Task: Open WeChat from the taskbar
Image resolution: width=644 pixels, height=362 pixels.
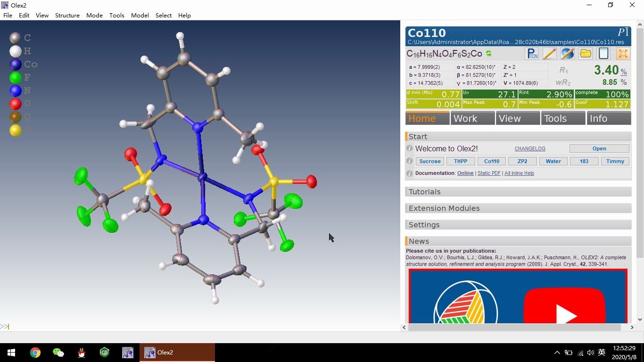Action: (x=58, y=353)
